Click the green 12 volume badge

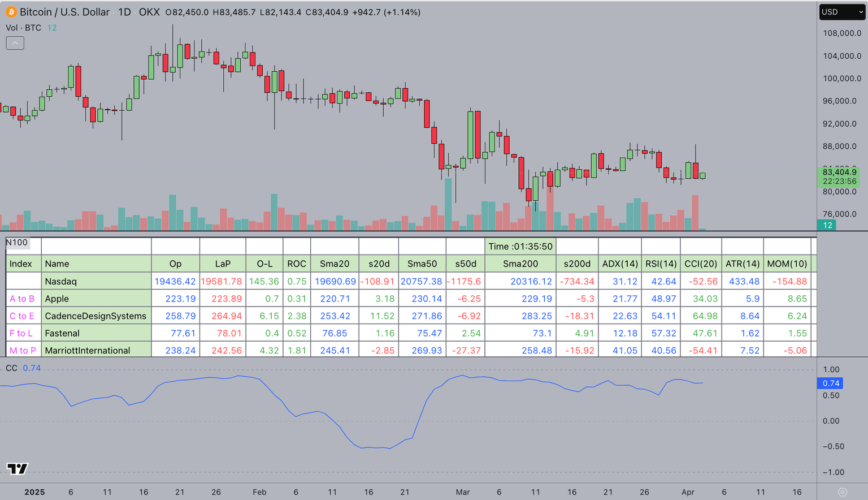pyautogui.click(x=826, y=225)
